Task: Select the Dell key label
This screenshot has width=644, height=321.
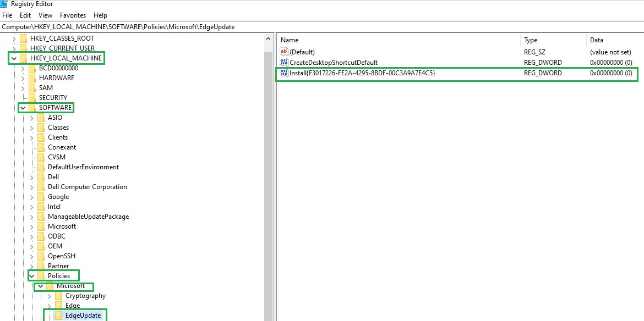Action: pos(53,177)
